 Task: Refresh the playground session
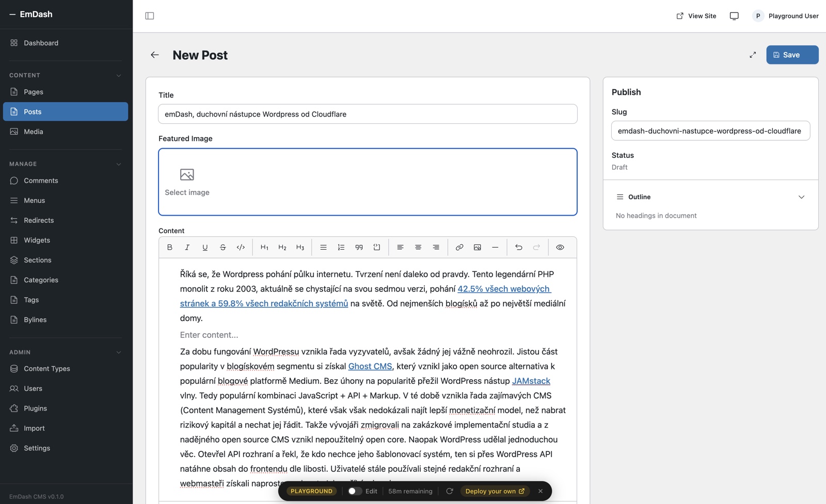pyautogui.click(x=450, y=491)
